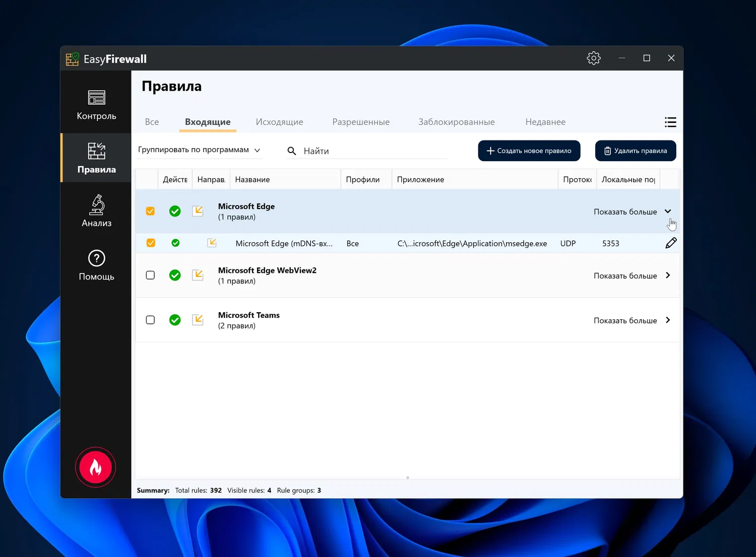Viewport: 756px width, 557px height.
Task: Edit the Microsoft Edge mDNS rule pencil
Action: coord(671,243)
